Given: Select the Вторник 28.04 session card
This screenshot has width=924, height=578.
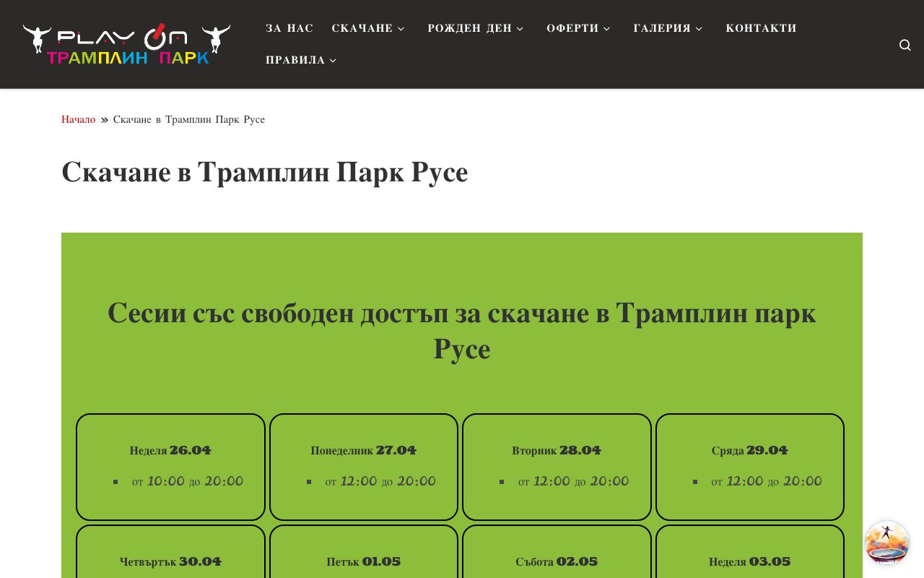Looking at the screenshot, I should [557, 467].
